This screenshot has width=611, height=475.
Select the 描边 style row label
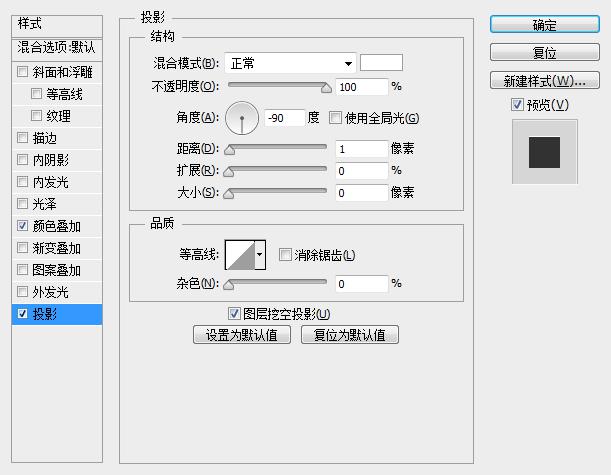[x=45, y=138]
